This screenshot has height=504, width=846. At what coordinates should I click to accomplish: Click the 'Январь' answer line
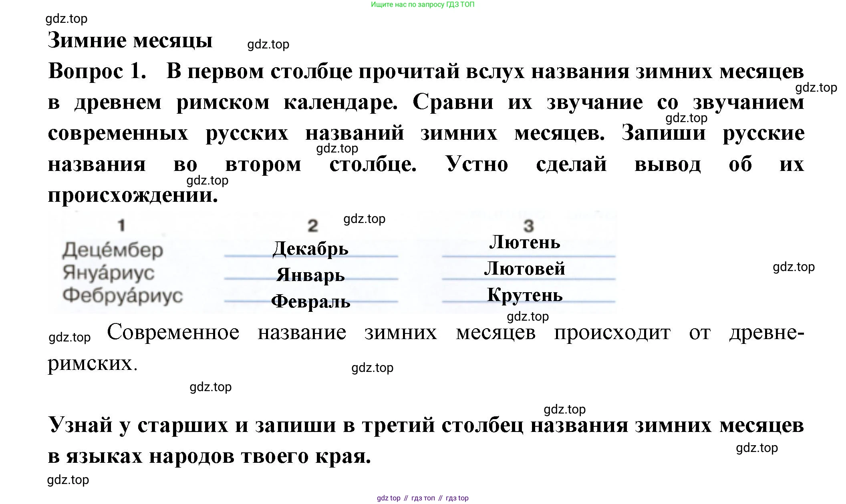click(310, 275)
